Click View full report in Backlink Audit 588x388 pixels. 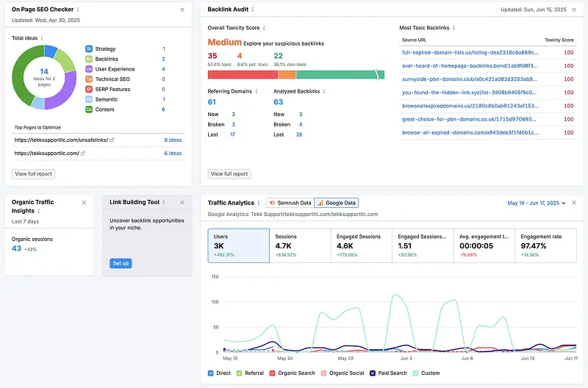point(229,174)
